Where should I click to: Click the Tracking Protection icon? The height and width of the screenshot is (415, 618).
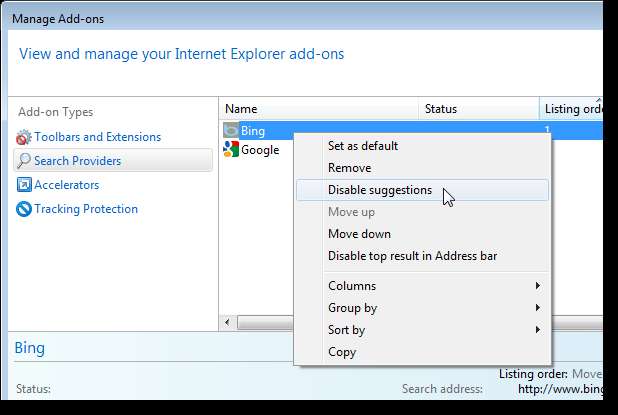point(24,209)
